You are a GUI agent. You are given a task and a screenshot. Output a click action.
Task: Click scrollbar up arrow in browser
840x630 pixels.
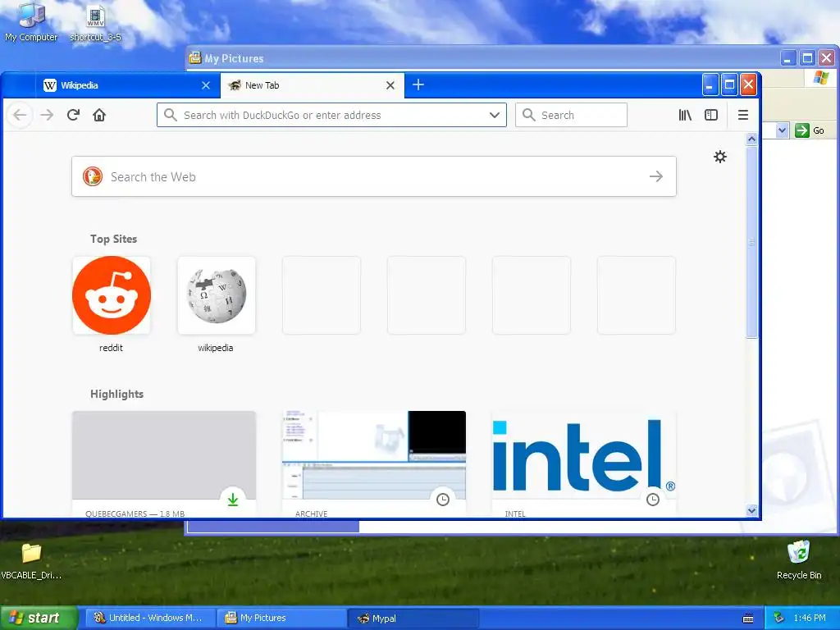(x=751, y=139)
